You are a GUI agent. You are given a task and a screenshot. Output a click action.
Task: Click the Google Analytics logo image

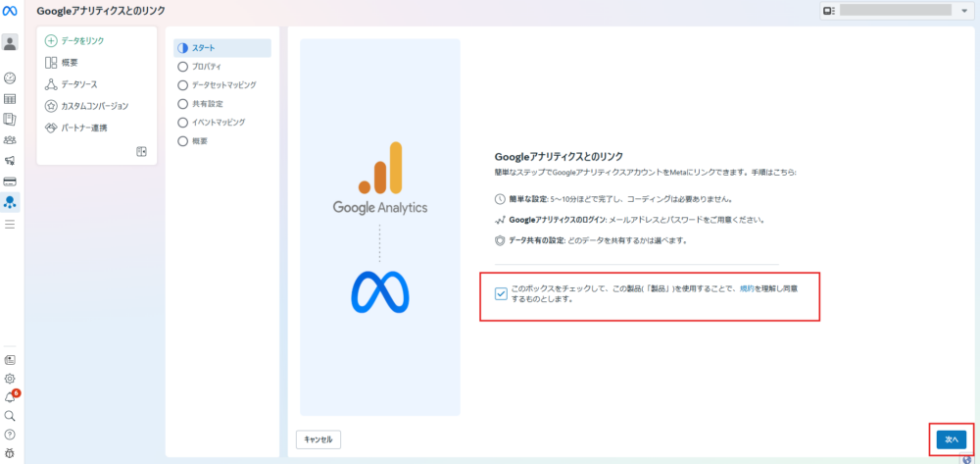pos(380,179)
